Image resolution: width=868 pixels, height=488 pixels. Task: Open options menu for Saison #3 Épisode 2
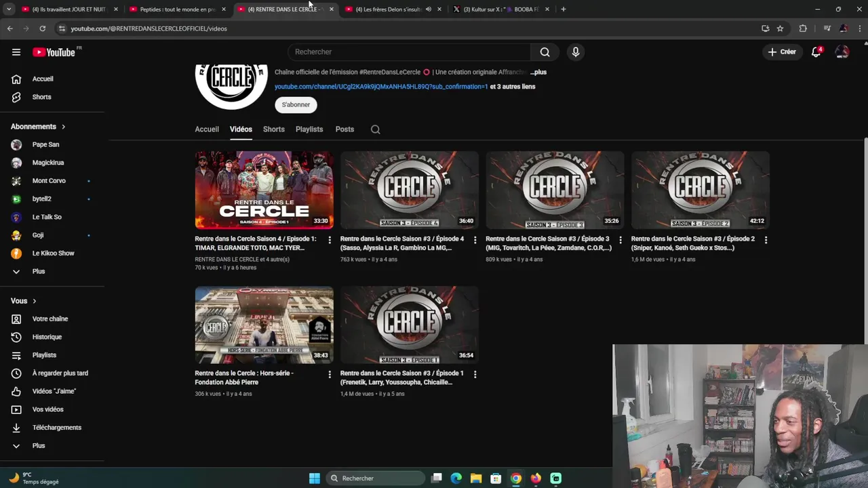[766, 240]
